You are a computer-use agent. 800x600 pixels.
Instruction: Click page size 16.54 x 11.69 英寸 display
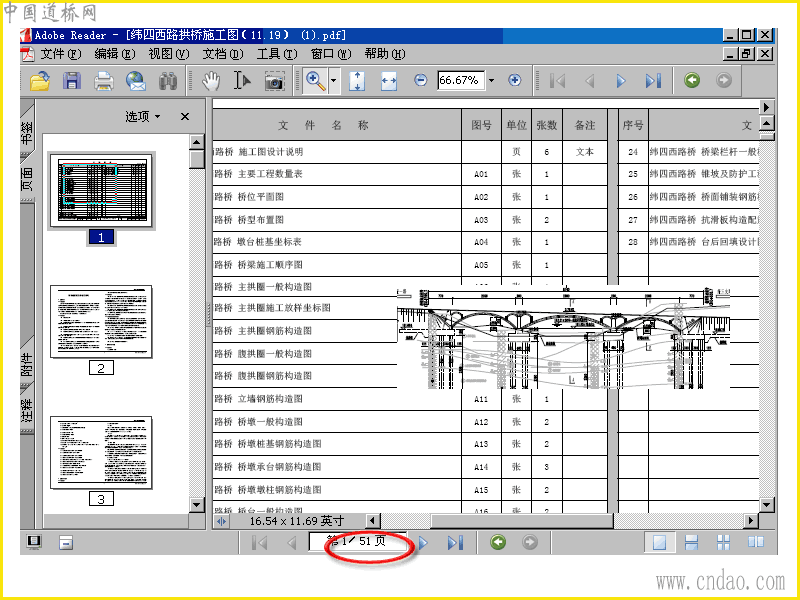(x=297, y=521)
